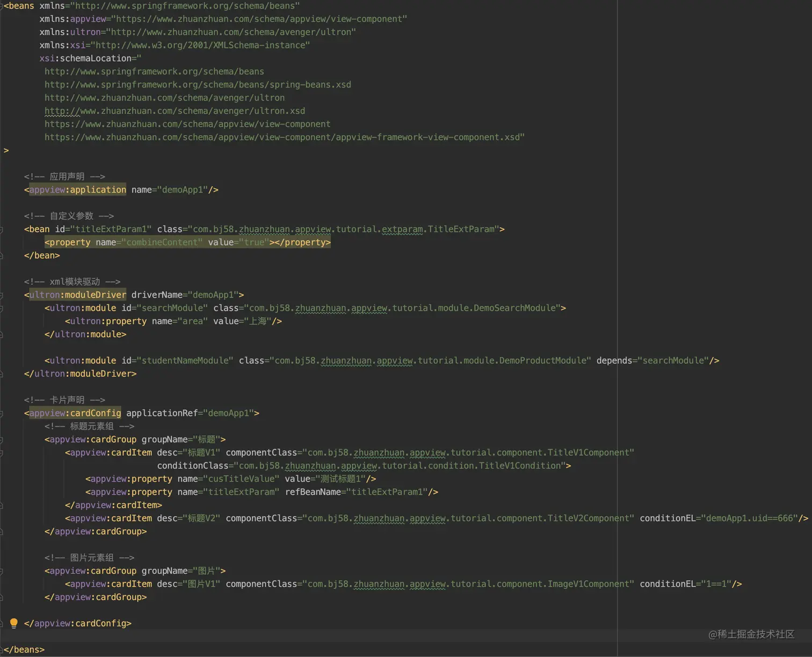Click the applicationRef attribute
The width and height of the screenshot is (812, 657).
(162, 413)
